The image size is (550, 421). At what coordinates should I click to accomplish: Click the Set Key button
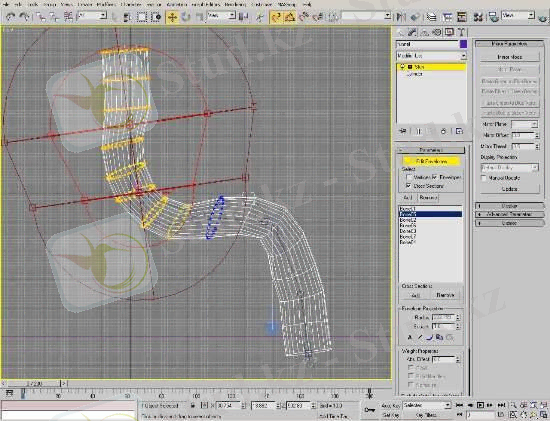click(x=390, y=415)
